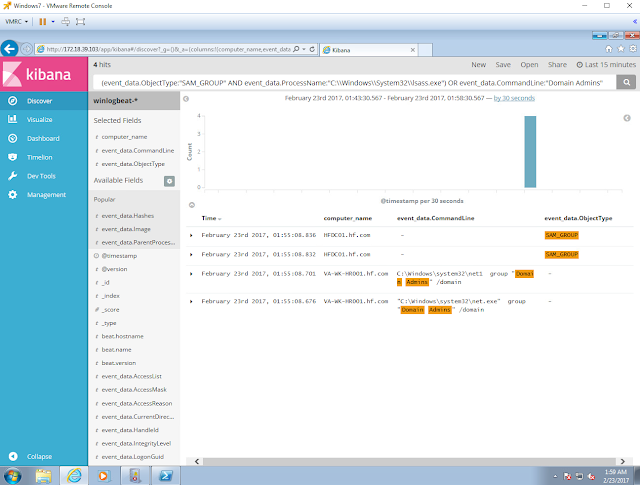Open the VMRC dropdown menu

[16, 22]
